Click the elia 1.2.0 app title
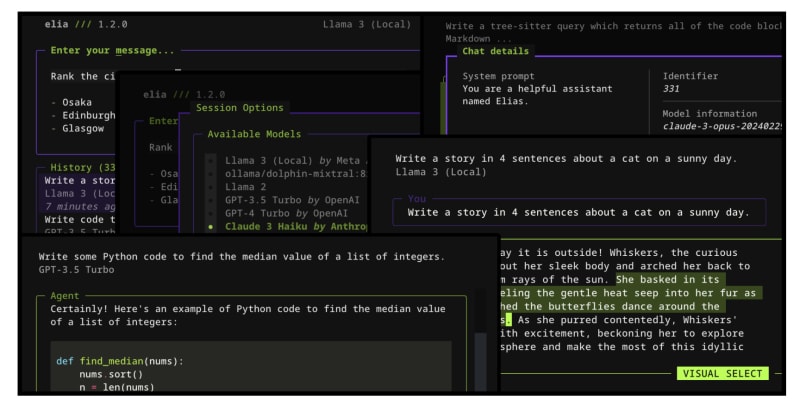This screenshot has width=800, height=411. coord(86,24)
